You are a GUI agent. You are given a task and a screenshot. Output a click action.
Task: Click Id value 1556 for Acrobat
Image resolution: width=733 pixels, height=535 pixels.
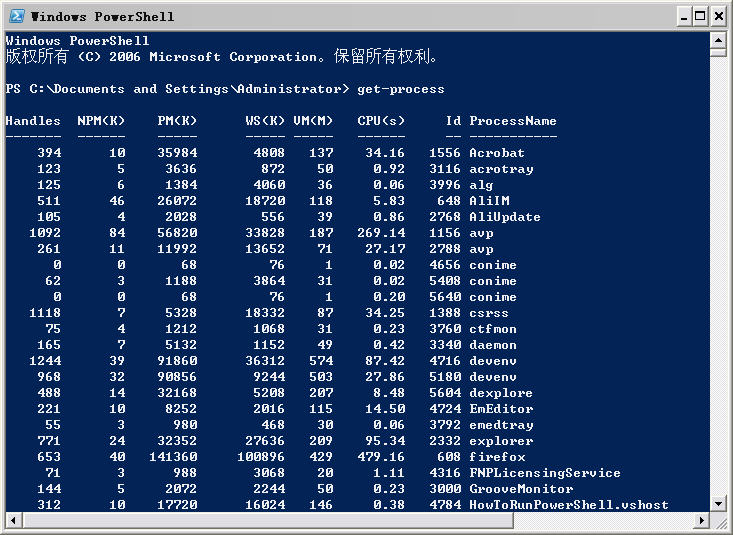point(445,153)
